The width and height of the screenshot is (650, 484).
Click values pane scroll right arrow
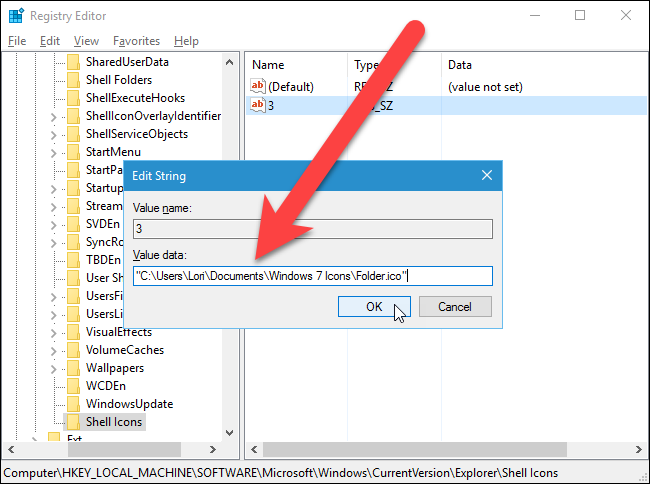pyautogui.click(x=638, y=450)
